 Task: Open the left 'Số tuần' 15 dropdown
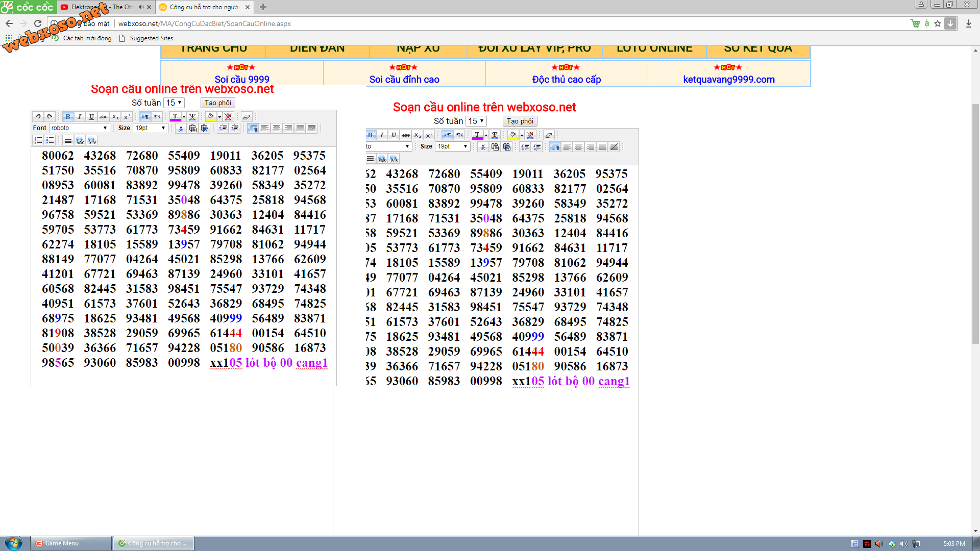click(x=174, y=103)
